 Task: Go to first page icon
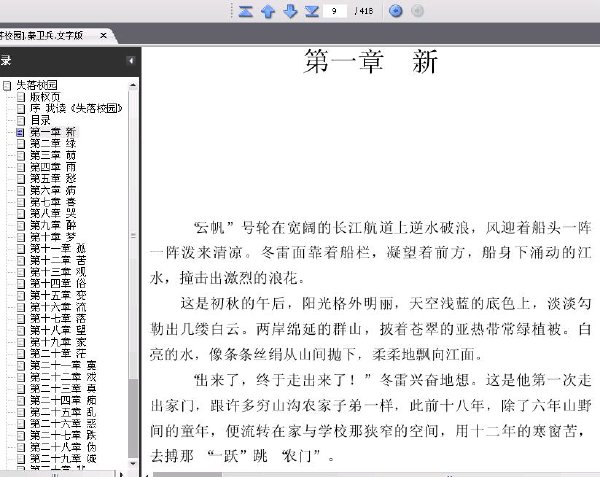click(245, 11)
